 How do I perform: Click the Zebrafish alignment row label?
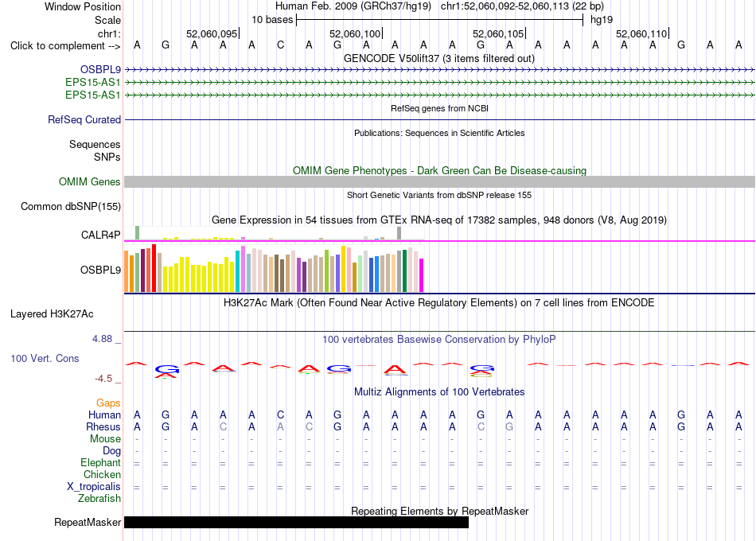99,499
